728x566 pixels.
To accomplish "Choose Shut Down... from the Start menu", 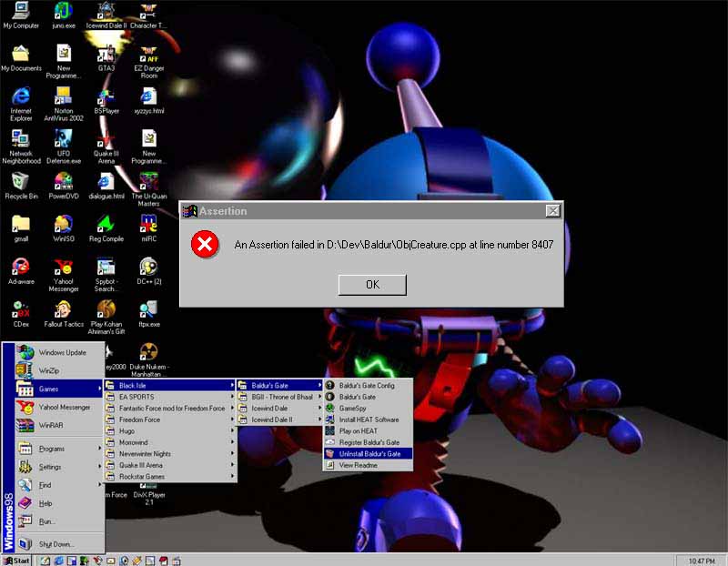I will coord(59,544).
